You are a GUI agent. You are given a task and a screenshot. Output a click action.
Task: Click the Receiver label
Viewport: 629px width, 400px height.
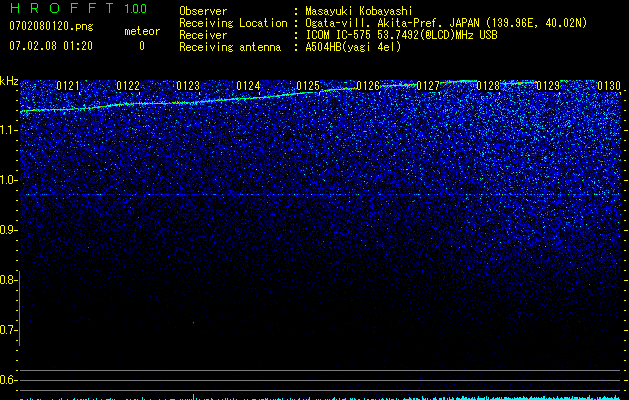[x=203, y=35]
